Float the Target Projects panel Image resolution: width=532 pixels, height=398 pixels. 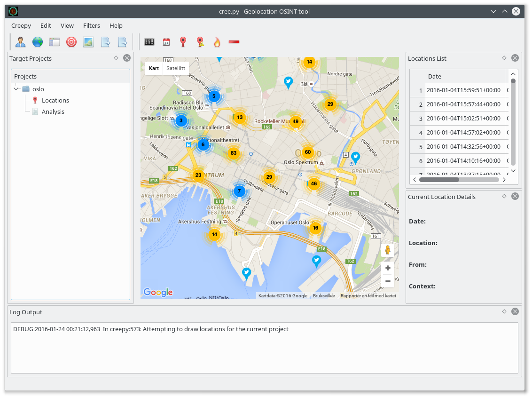116,58
